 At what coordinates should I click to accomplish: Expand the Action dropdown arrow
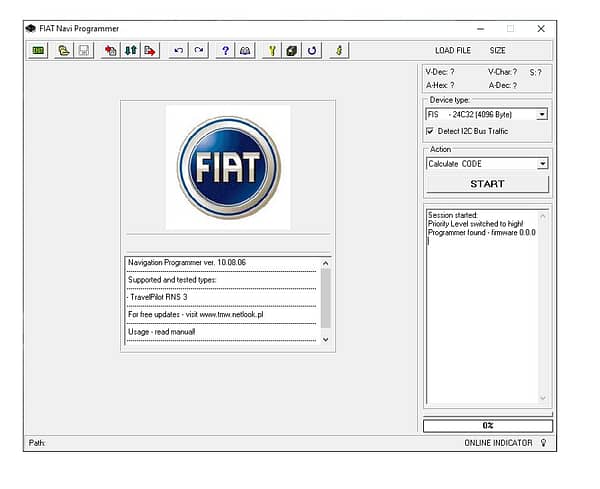pyautogui.click(x=543, y=164)
